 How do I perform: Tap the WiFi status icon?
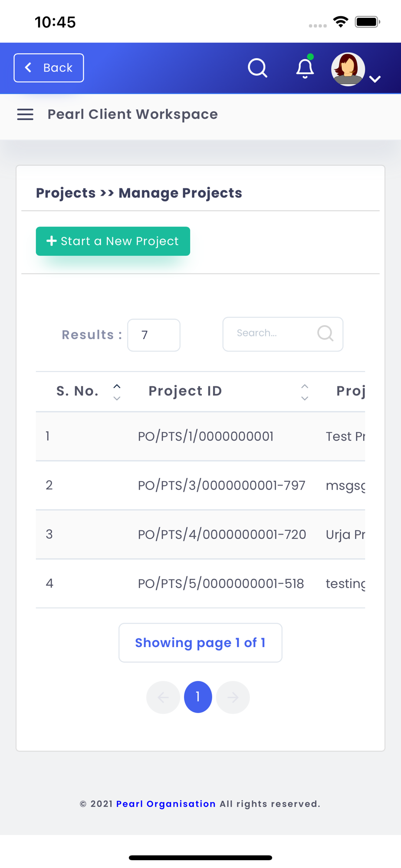pyautogui.click(x=341, y=22)
